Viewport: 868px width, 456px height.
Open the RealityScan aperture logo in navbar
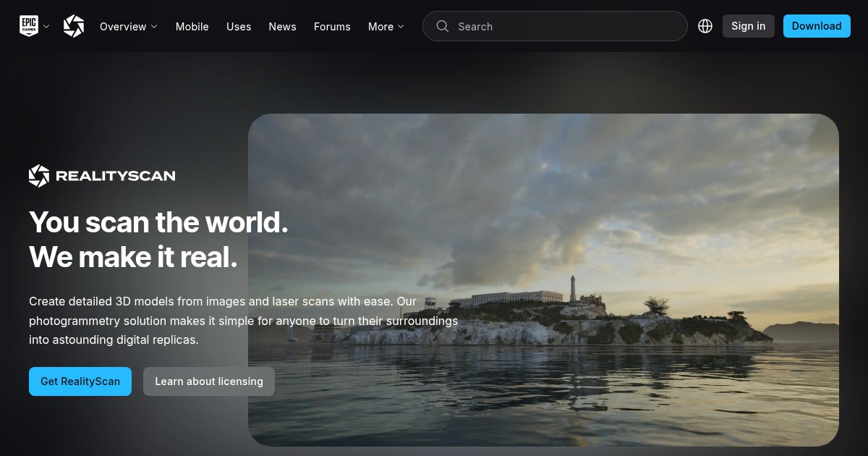point(74,26)
